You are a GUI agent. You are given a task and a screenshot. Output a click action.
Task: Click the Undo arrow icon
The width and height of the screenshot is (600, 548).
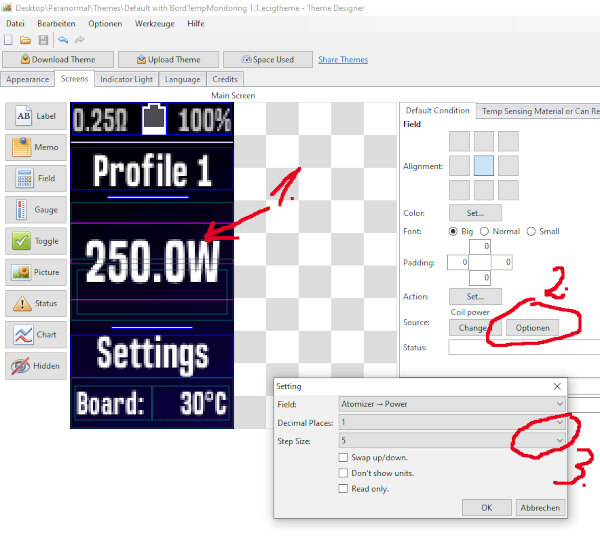[x=63, y=40]
